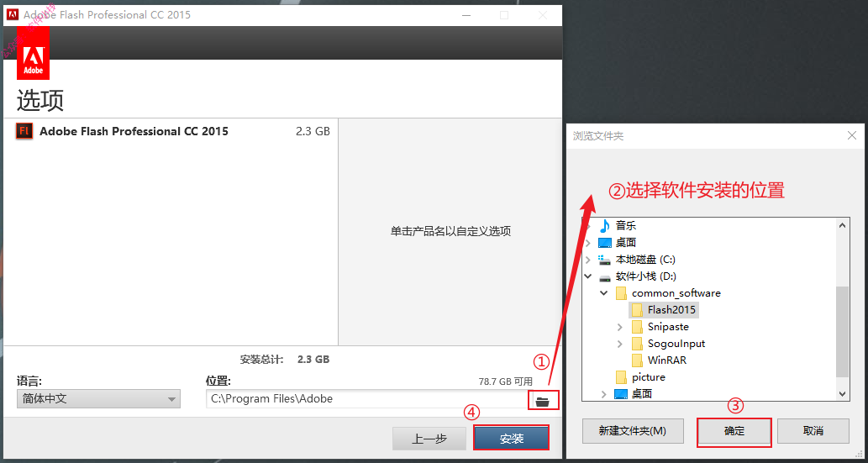Click the WinRAR folder icon

637,360
